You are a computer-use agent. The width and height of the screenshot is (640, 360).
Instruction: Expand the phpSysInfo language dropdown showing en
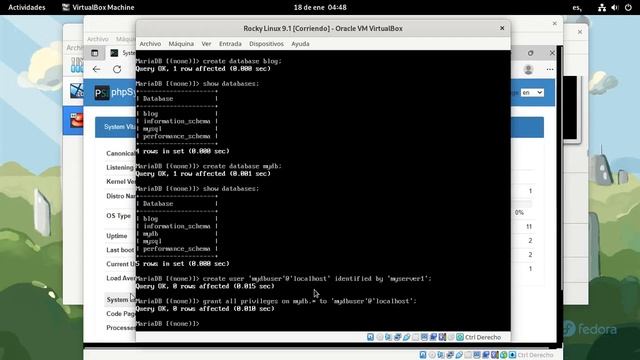click(532, 93)
